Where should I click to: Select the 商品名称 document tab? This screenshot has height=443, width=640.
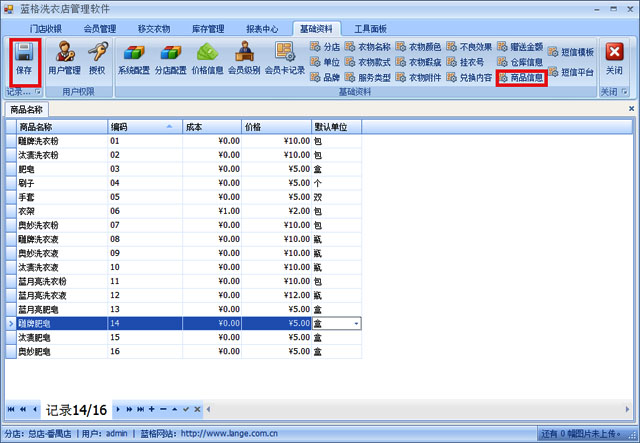pyautogui.click(x=27, y=109)
